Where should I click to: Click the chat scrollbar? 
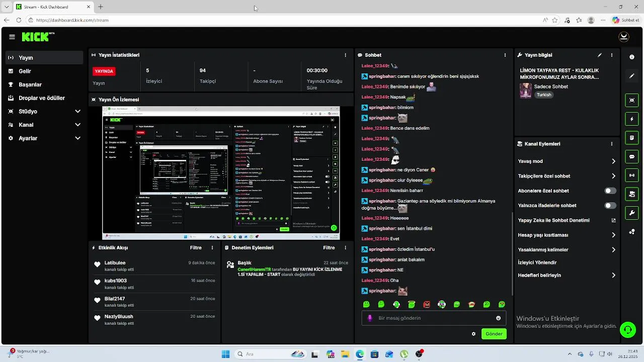click(512, 254)
